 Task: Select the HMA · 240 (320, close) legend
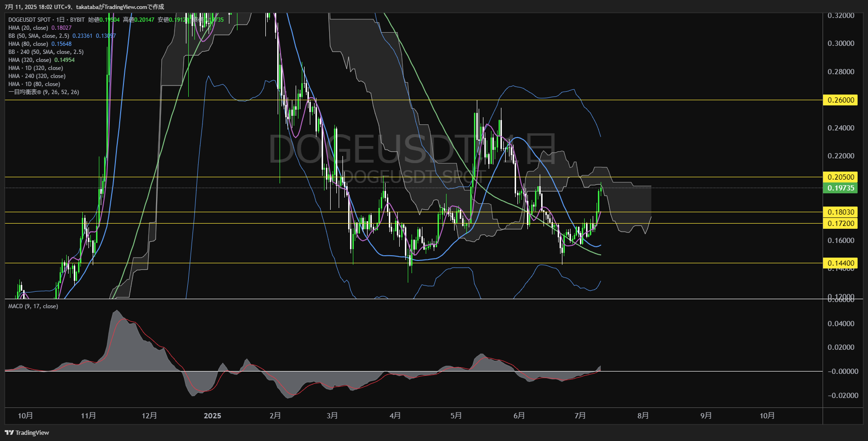tap(37, 76)
